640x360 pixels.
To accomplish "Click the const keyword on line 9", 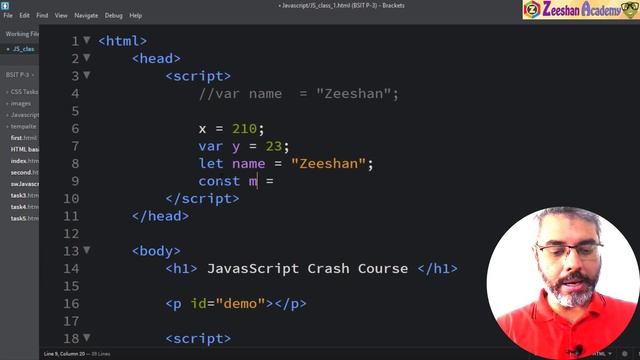I will point(219,181).
